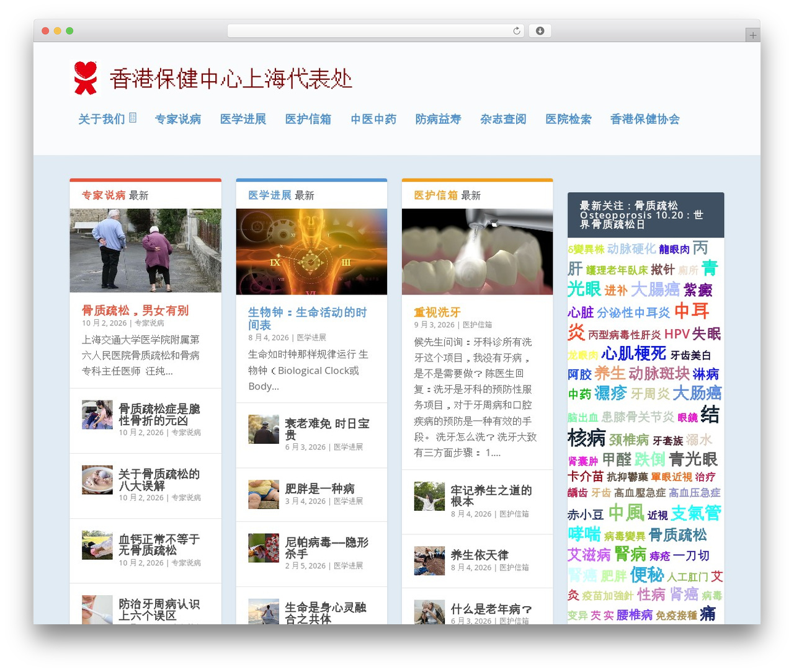Click thumbnail beside 关于骨质疏松的八大误解
Viewport: 794px width, 672px height.
click(x=97, y=480)
